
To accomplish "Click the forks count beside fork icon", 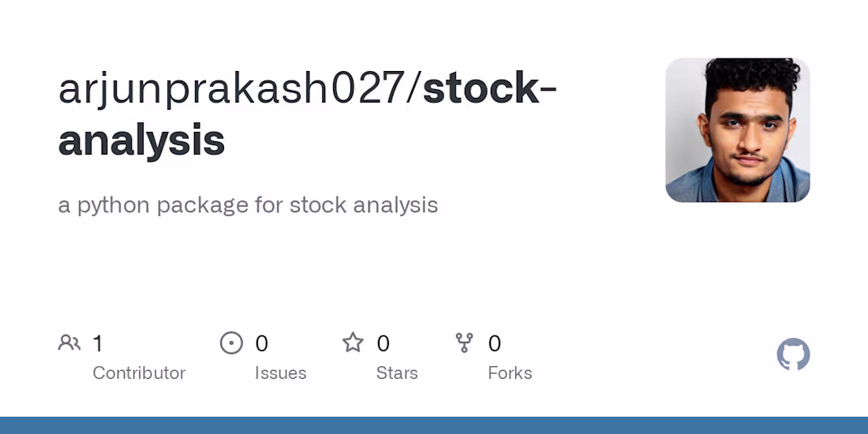I will coord(494,344).
